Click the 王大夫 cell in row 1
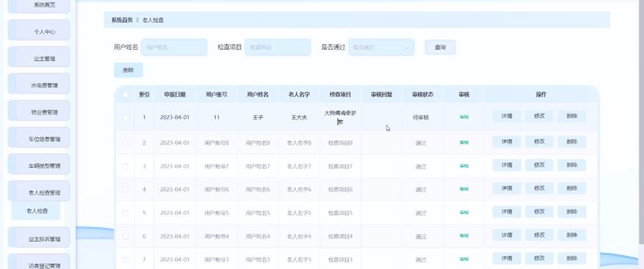644x269 pixels. (299, 117)
